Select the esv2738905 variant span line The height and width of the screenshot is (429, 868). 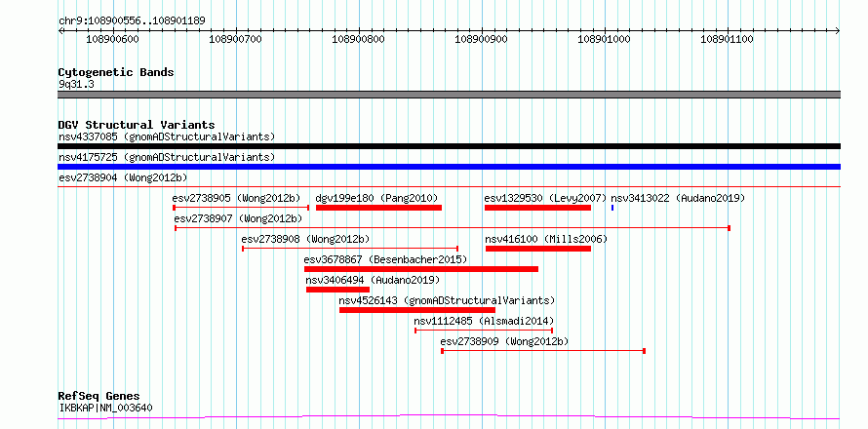point(241,208)
